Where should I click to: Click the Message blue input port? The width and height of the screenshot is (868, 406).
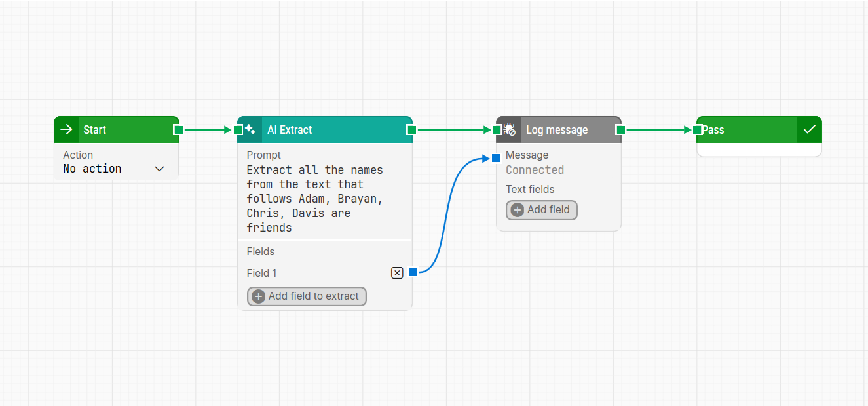pyautogui.click(x=496, y=158)
